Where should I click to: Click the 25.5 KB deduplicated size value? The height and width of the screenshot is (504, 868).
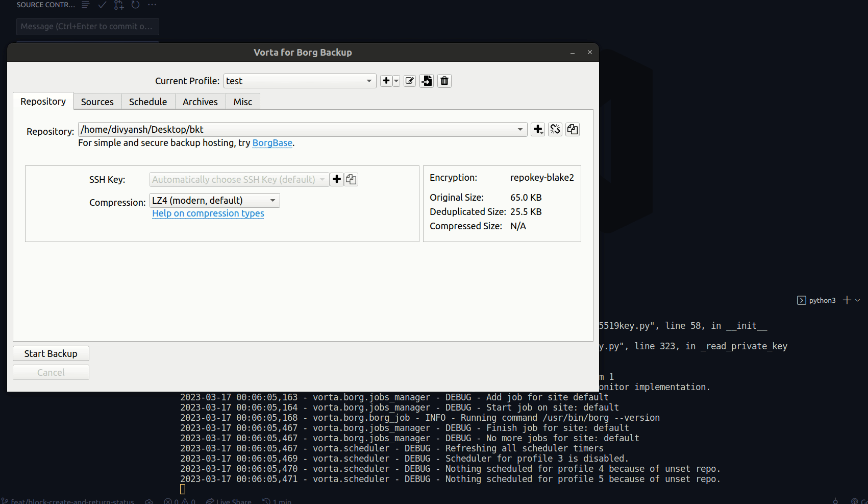(x=526, y=212)
